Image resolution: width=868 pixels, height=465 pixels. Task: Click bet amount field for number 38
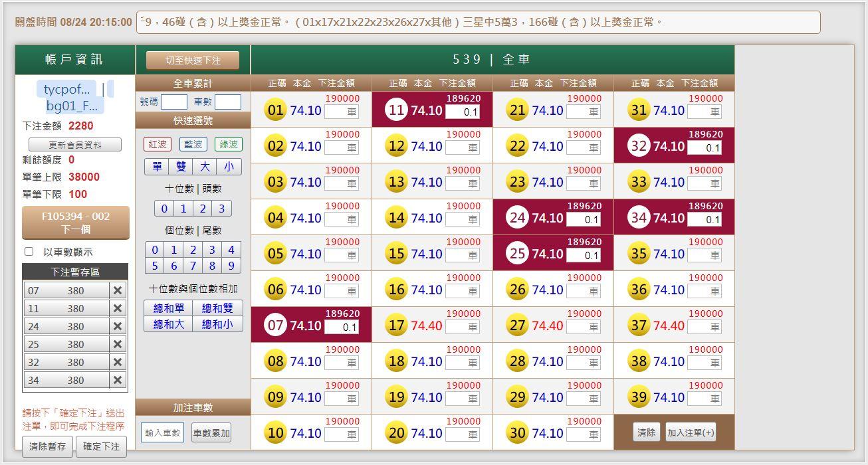click(x=705, y=363)
